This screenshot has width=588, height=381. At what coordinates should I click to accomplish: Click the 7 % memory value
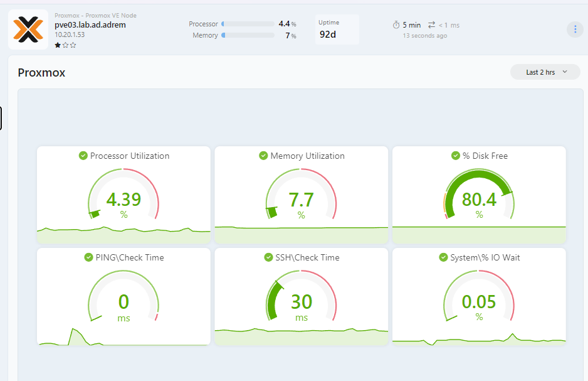[x=291, y=36]
